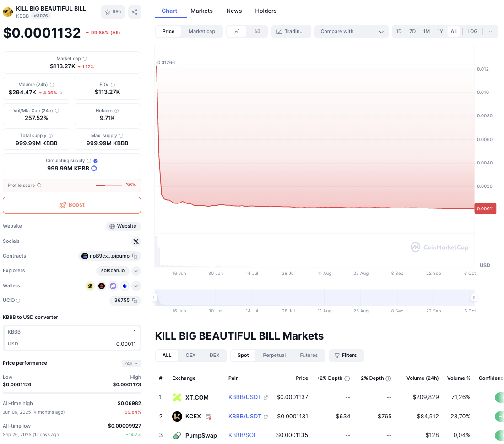The image size is (504, 444).
Task: Click the right handle of chart range slider
Action: [474, 298]
